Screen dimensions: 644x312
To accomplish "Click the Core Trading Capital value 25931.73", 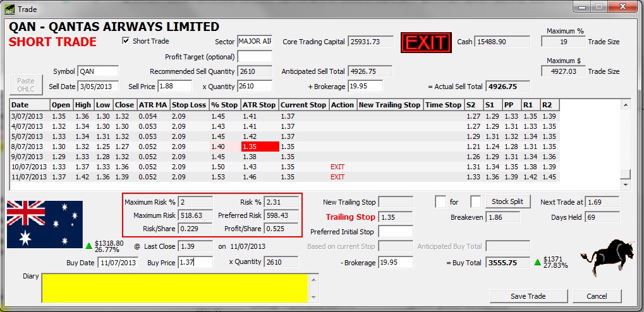I will [x=371, y=42].
